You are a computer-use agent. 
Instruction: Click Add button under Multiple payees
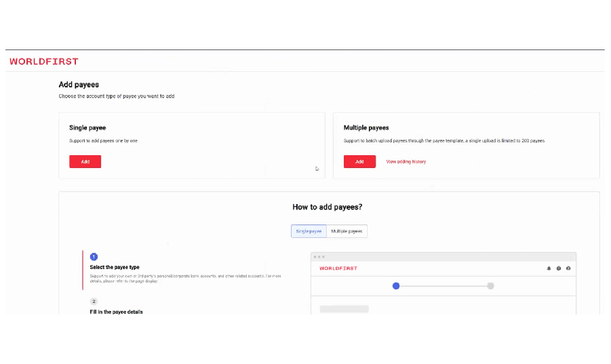tap(359, 161)
